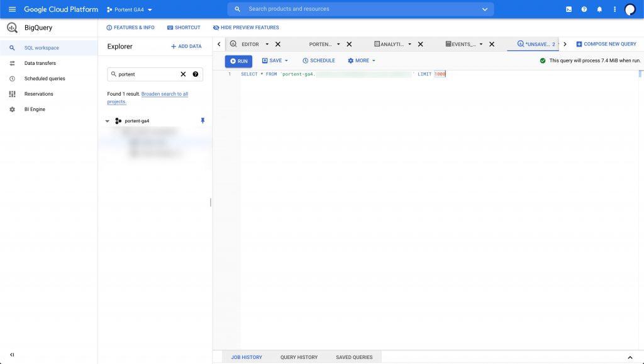Click the Shortcut button
This screenshot has height=364, width=644.
pyautogui.click(x=184, y=28)
